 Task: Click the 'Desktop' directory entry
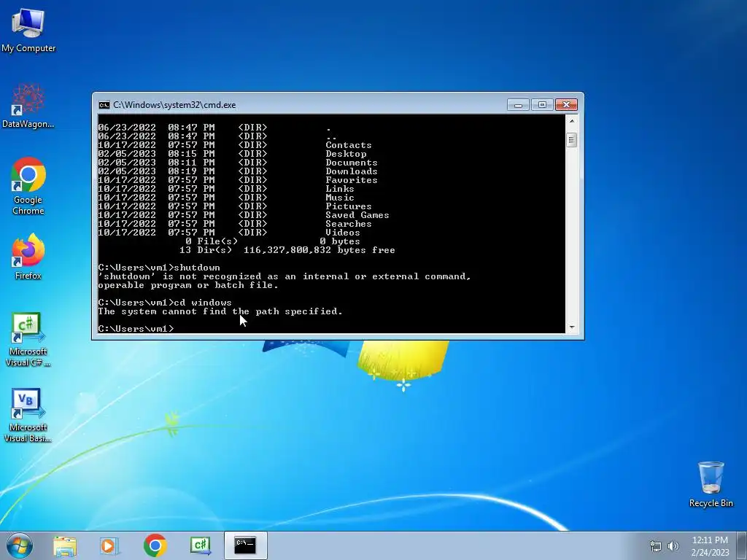pyautogui.click(x=346, y=154)
